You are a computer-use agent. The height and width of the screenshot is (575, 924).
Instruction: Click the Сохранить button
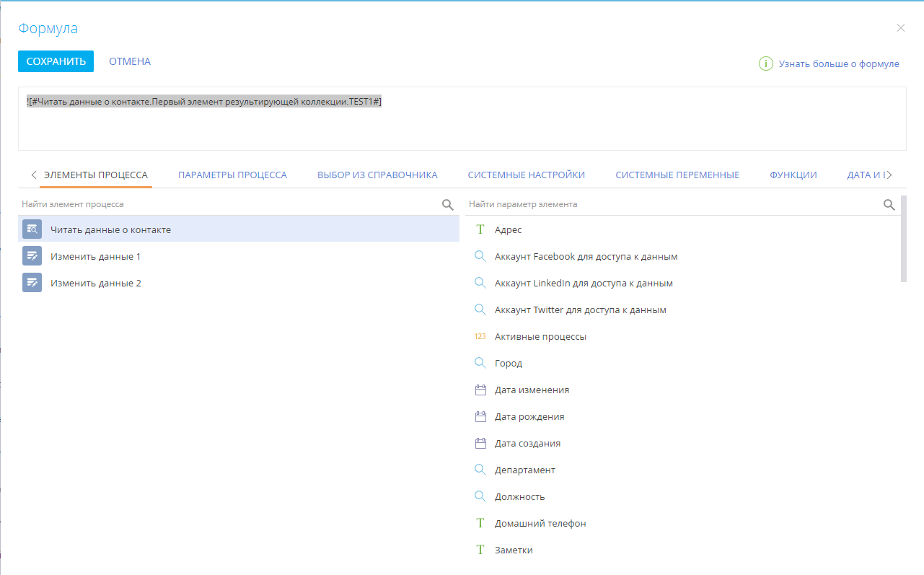(x=56, y=61)
